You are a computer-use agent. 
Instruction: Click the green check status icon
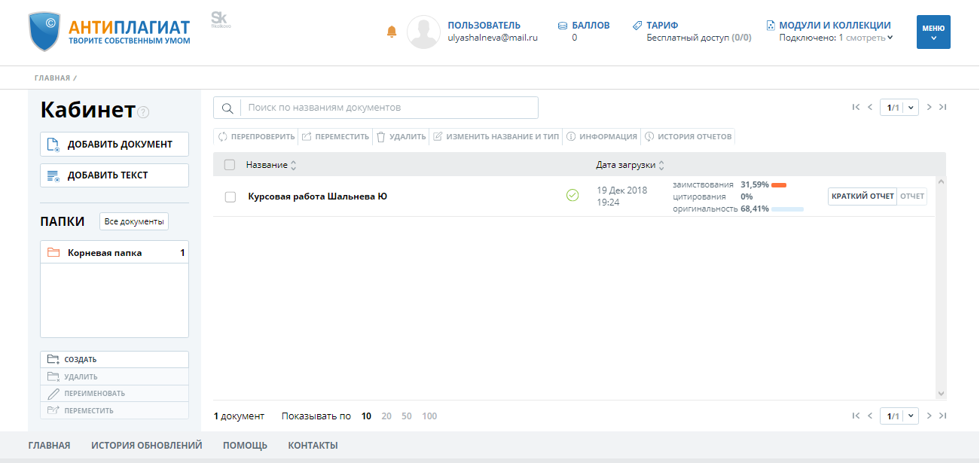[572, 196]
